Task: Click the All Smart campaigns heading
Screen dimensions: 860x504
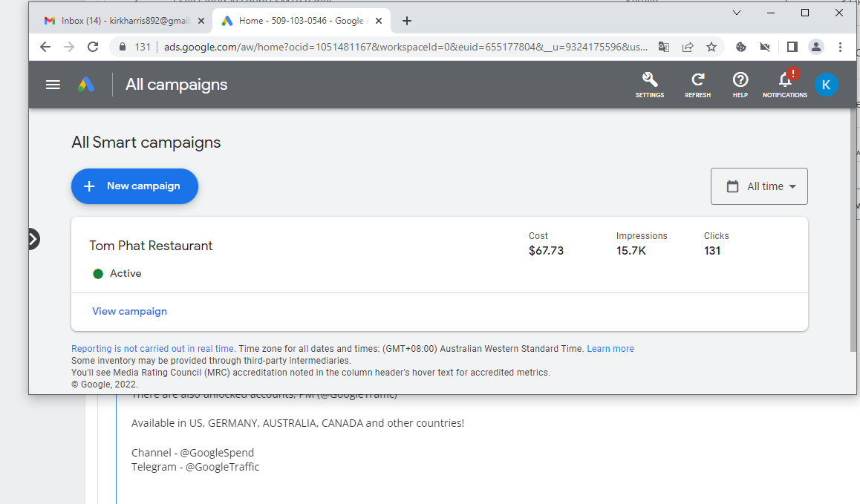Action: pyautogui.click(x=146, y=143)
